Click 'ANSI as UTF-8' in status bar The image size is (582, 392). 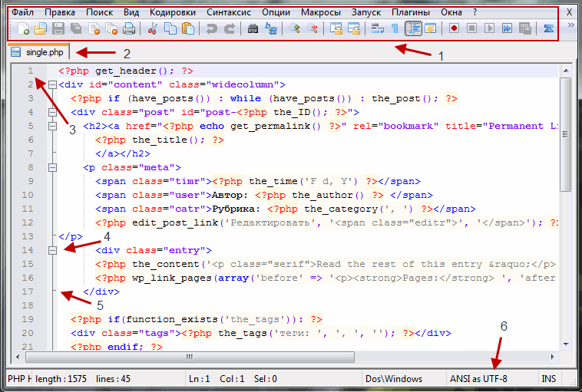coord(478,379)
